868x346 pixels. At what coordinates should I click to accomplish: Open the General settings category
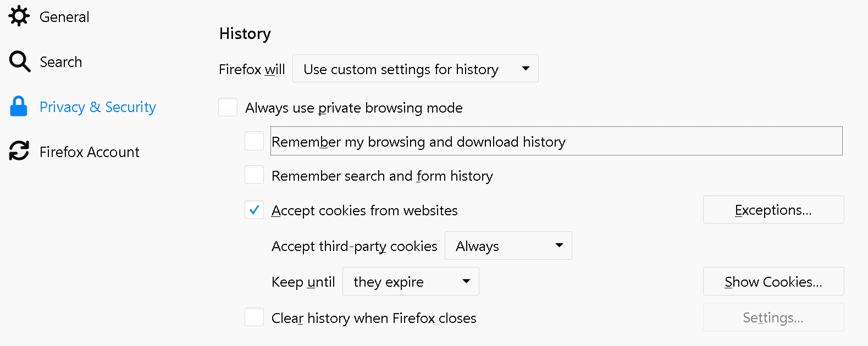[64, 17]
